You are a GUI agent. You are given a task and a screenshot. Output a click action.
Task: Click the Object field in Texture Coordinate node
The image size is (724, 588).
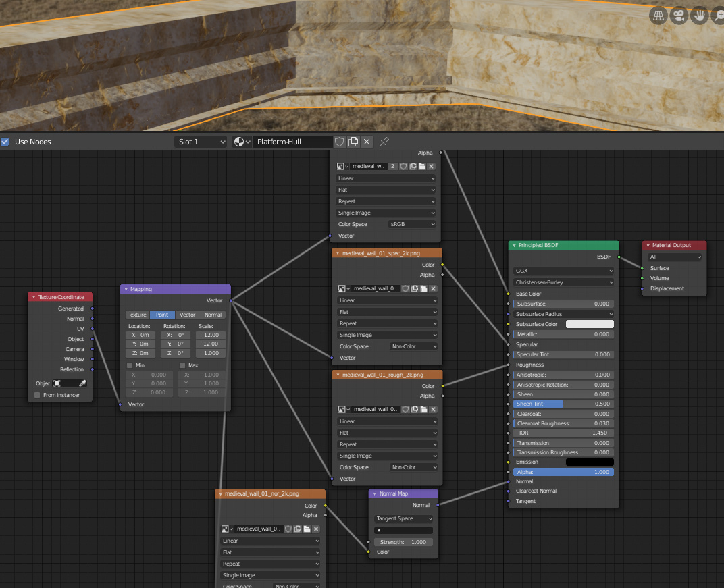point(65,383)
